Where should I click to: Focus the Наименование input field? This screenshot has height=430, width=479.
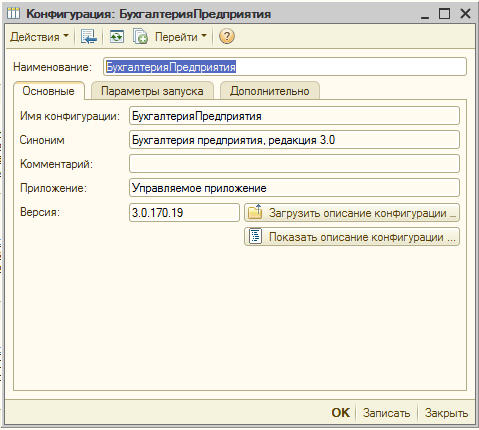coord(285,67)
